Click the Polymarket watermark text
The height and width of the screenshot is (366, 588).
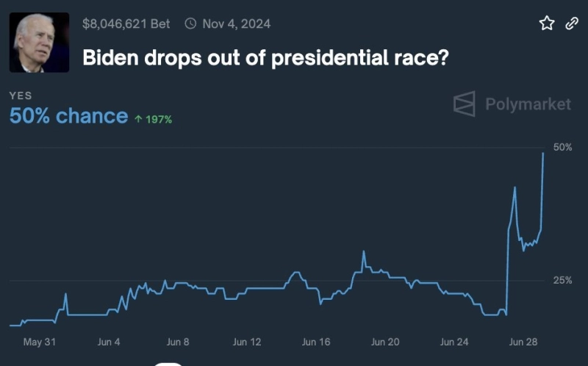click(528, 104)
